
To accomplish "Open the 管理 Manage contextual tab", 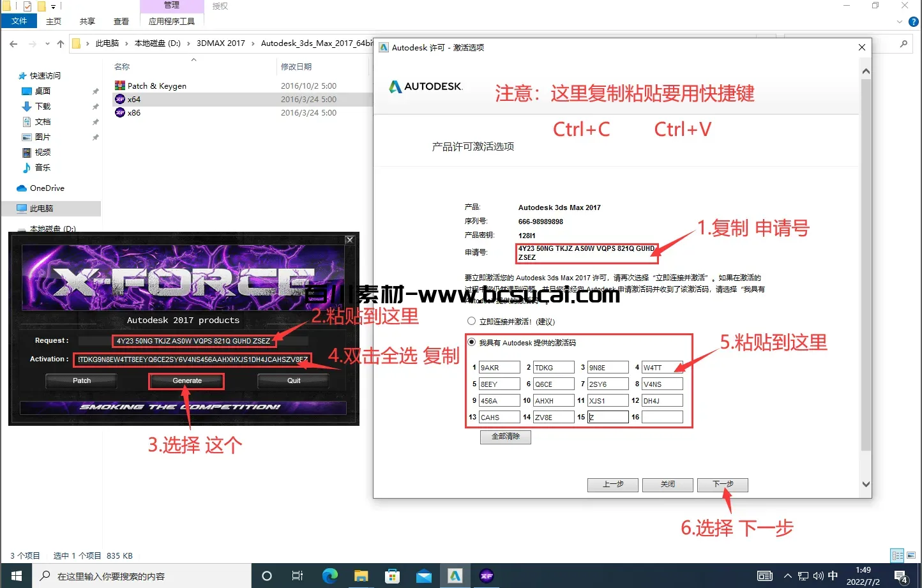I will [x=172, y=5].
